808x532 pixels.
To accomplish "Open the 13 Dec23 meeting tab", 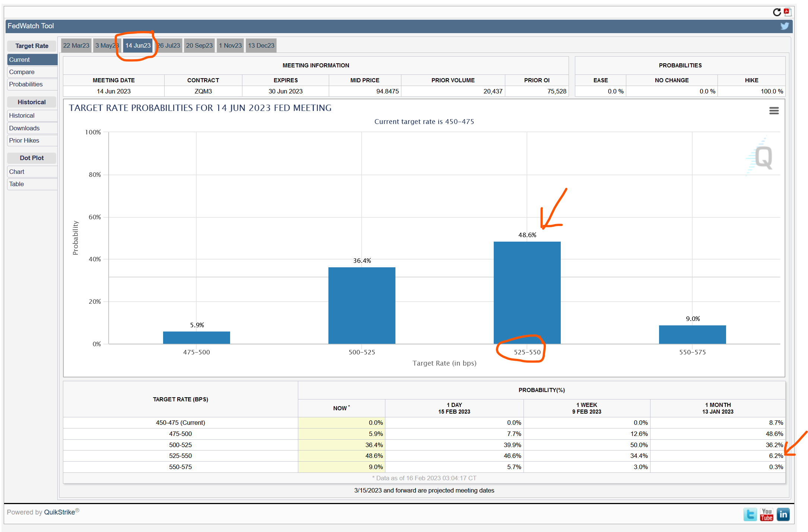I will pos(261,45).
